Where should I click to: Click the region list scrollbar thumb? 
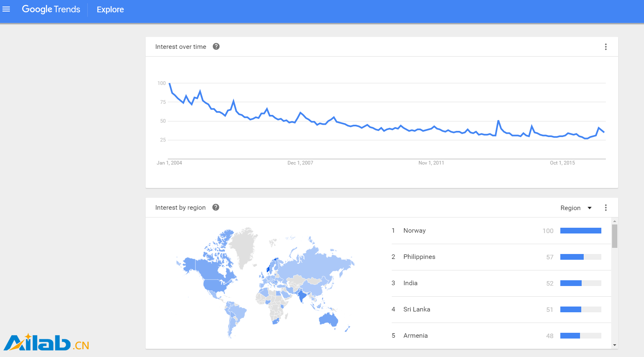(x=614, y=236)
